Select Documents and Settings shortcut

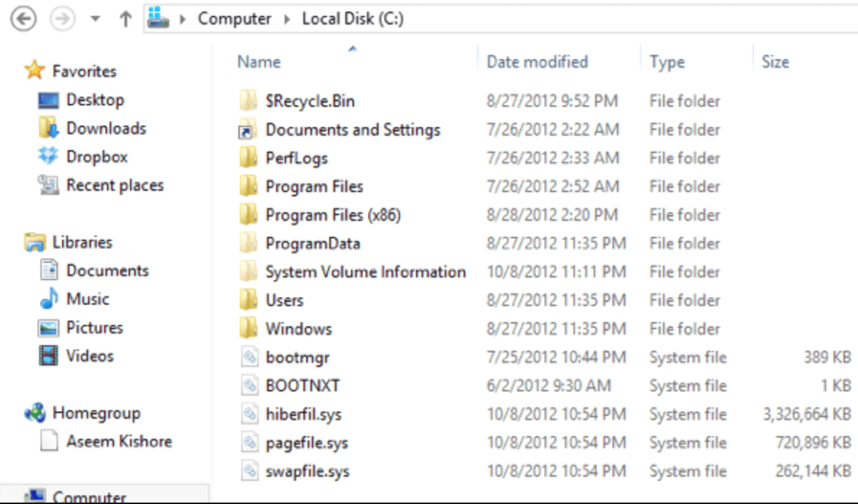(353, 130)
